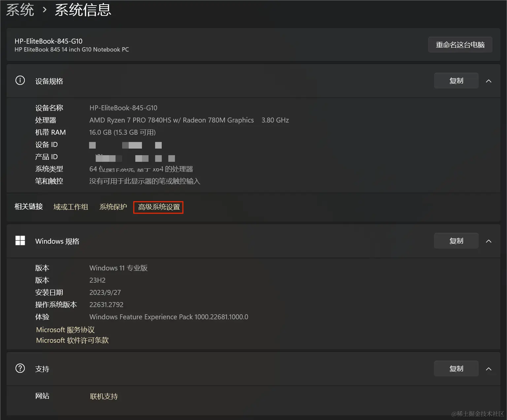The height and width of the screenshot is (420, 507).
Task: Copy the 设备规格 details with 复制
Action: [456, 81]
